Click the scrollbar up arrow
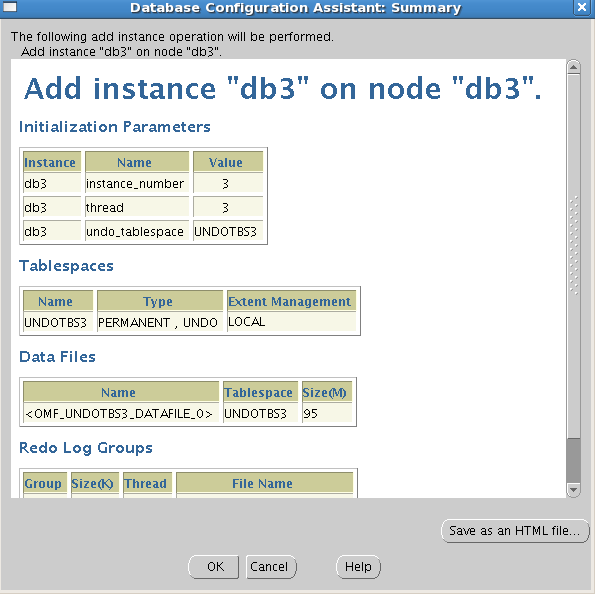 573,68
